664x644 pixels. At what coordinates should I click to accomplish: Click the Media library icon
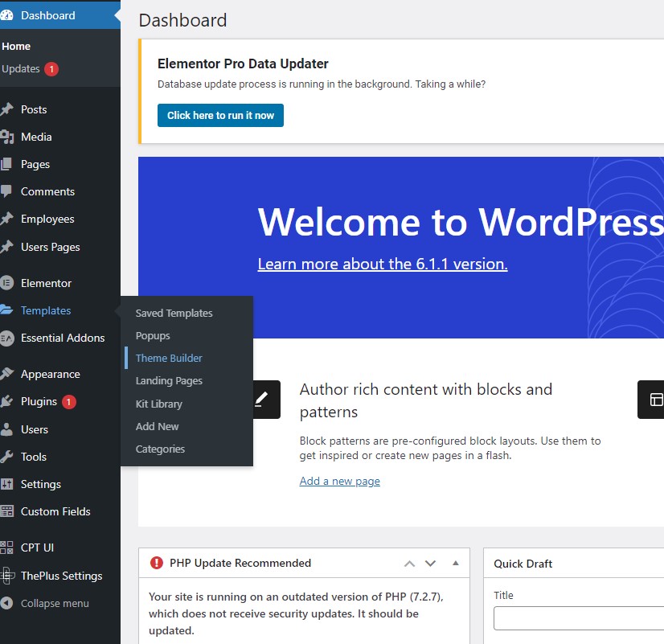[x=6, y=137]
